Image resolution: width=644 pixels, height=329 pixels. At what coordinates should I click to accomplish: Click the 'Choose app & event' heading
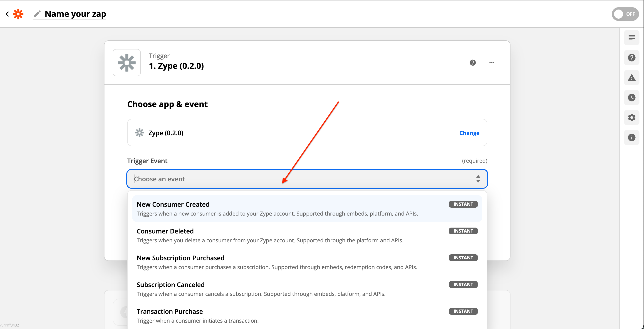click(x=167, y=104)
